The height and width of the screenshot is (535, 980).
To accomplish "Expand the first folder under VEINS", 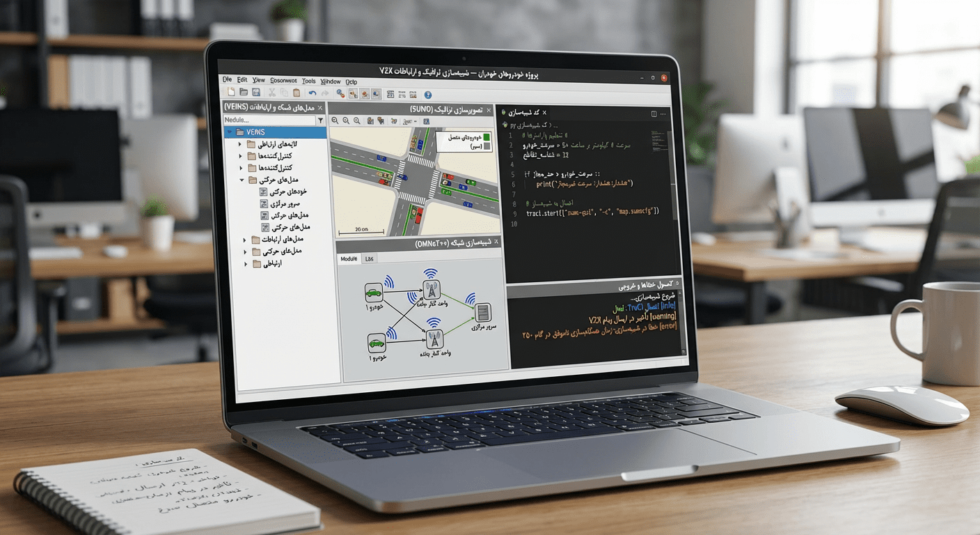I will 241,144.
